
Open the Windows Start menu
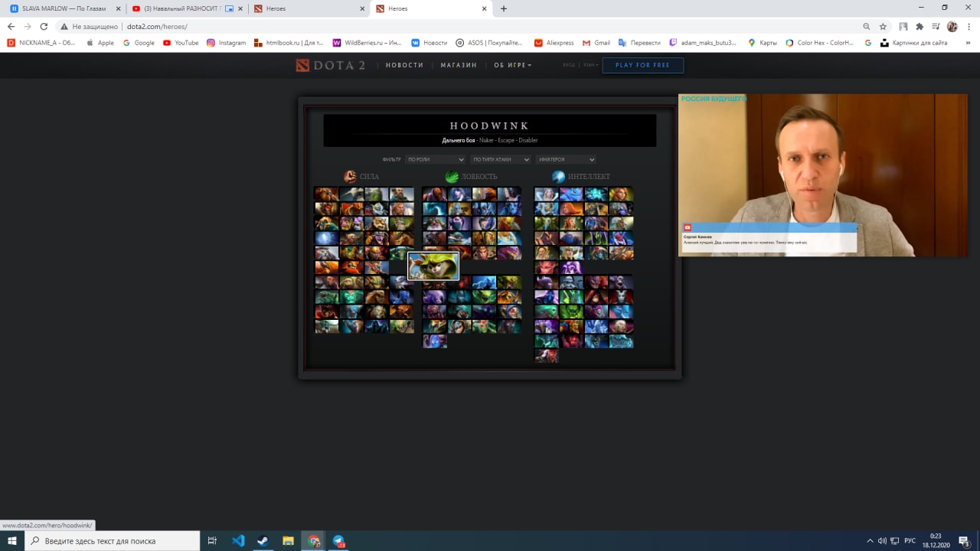click(x=12, y=540)
